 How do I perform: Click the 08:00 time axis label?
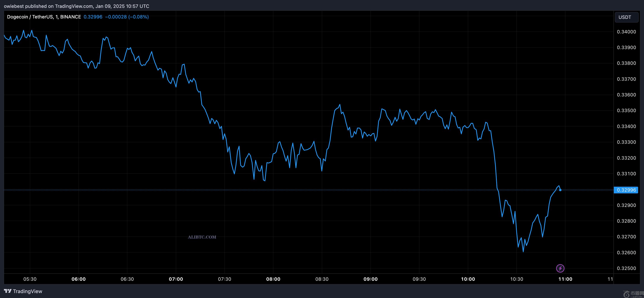(x=273, y=279)
